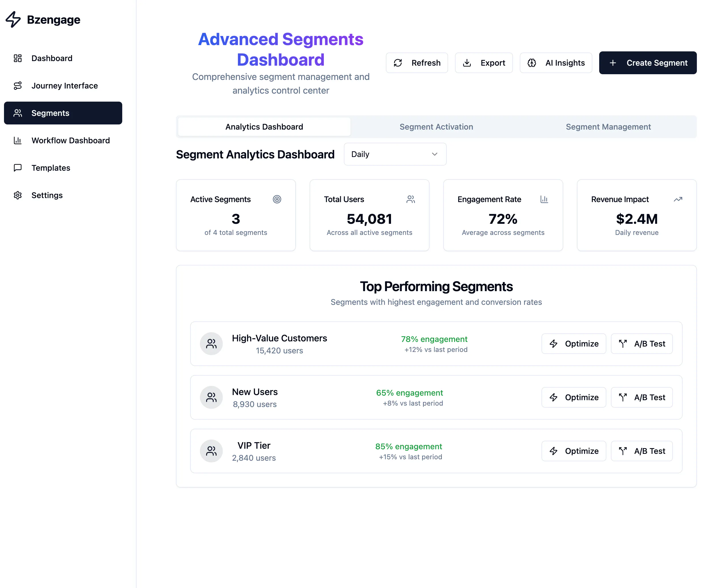This screenshot has height=588, width=726.
Task: Open Journey Interface in the sidebar
Action: point(63,86)
